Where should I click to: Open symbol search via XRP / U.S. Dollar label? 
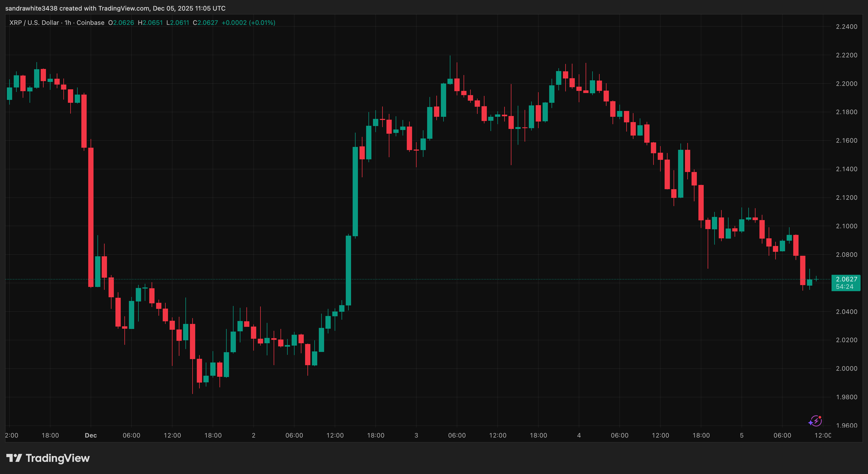tap(34, 22)
